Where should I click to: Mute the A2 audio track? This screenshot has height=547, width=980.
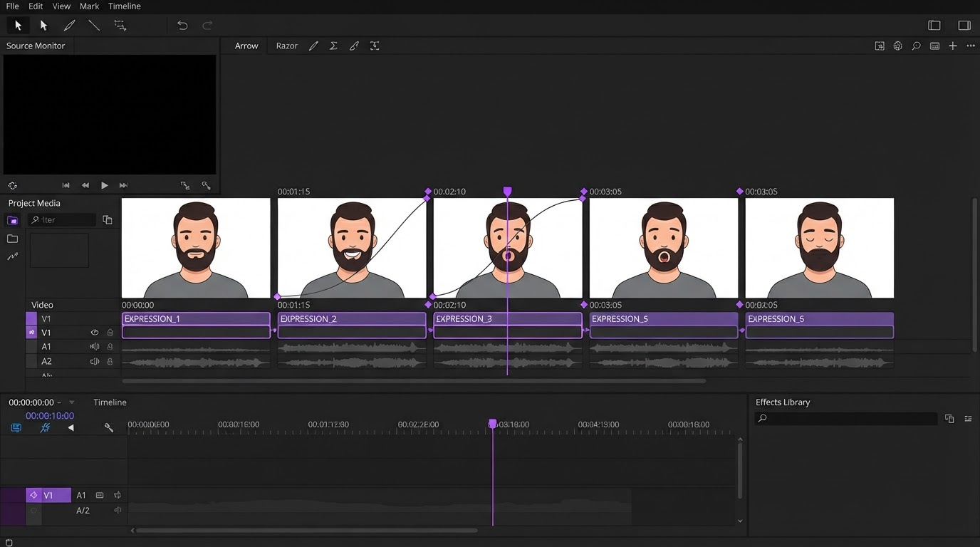pyautogui.click(x=94, y=361)
